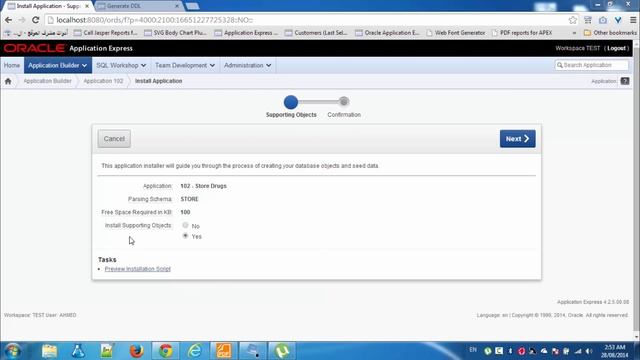
Task: Open the PDF reports for APEX bookmark
Action: click(522, 33)
